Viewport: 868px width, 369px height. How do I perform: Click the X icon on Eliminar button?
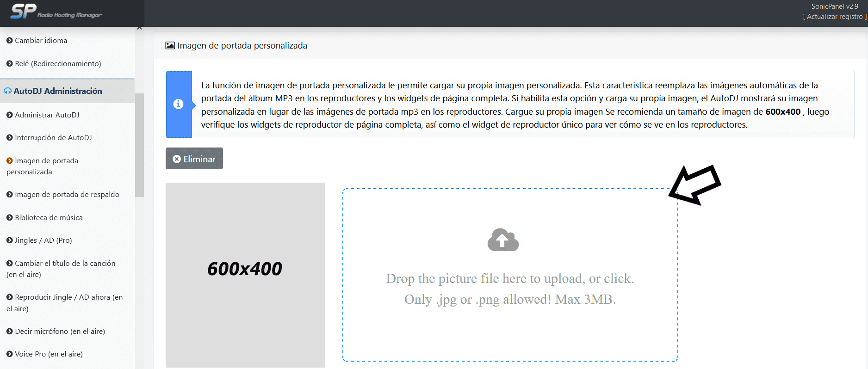coord(177,159)
